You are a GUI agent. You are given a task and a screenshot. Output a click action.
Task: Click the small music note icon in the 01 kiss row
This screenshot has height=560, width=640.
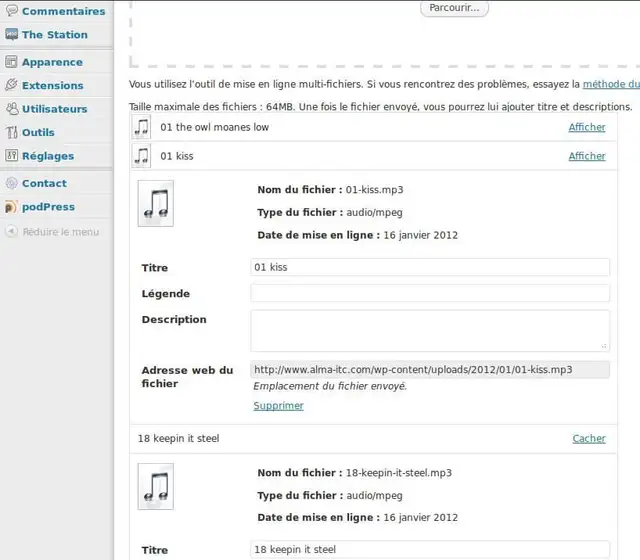tap(142, 156)
